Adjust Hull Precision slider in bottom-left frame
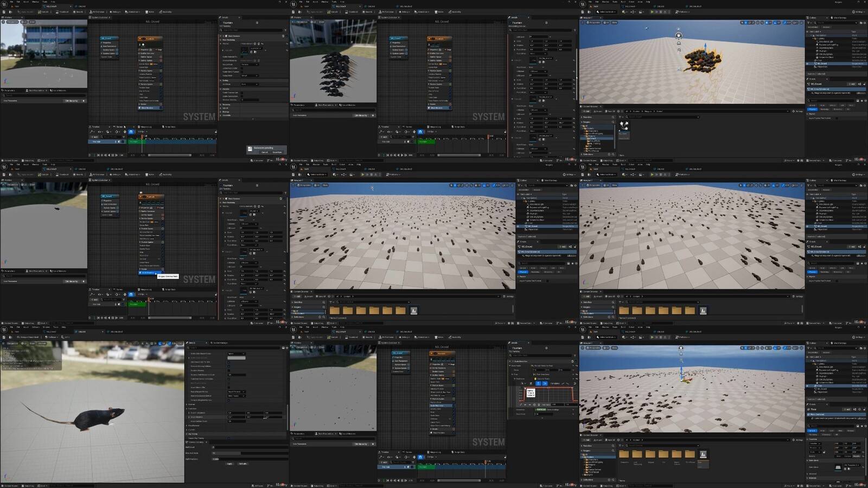The image size is (868, 488). 250,459
